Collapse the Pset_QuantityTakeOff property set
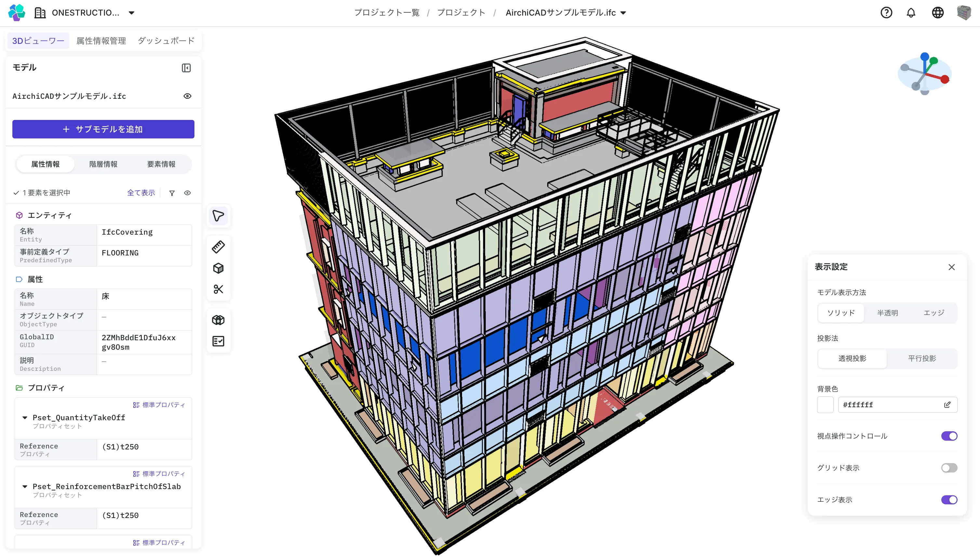 (x=25, y=418)
